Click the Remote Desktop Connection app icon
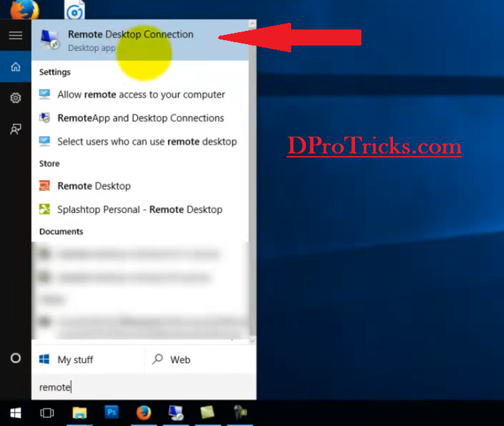 tap(50, 40)
